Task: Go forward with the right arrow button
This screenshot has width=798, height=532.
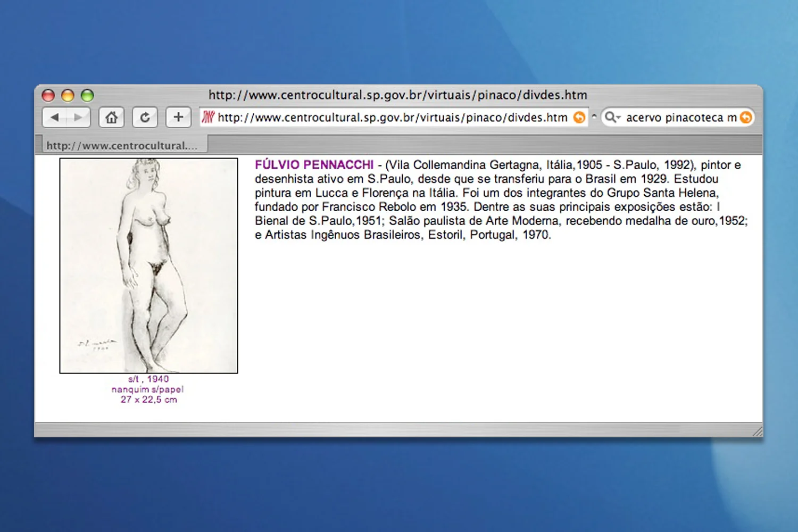Action: [78, 117]
